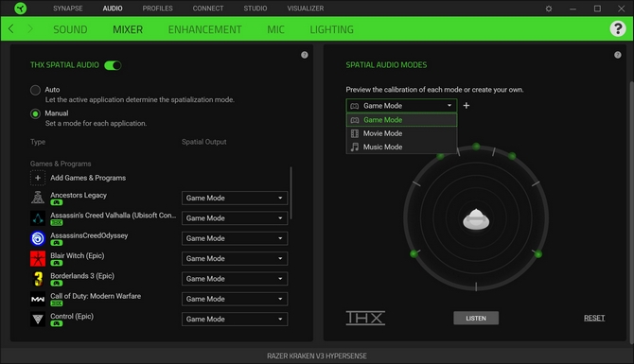This screenshot has height=364, width=634.
Task: Open the Sound sub-tab
Action: 70,29
